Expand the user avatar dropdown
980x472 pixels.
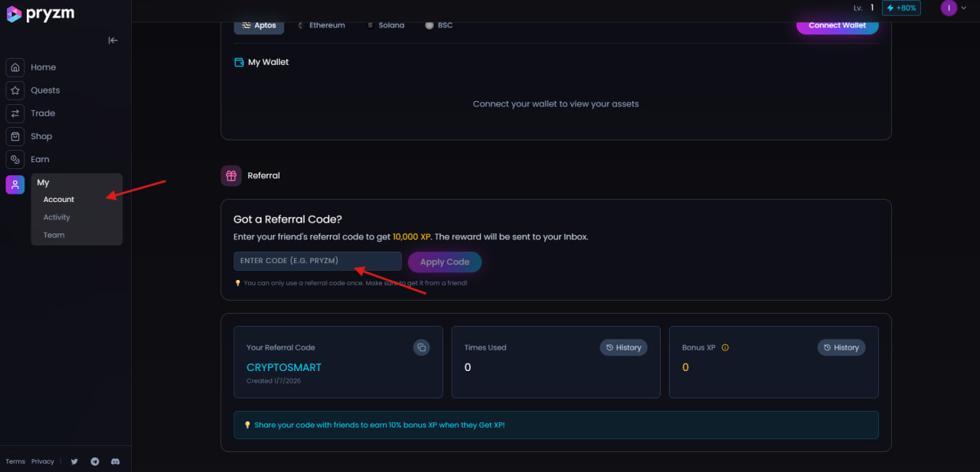pos(954,8)
